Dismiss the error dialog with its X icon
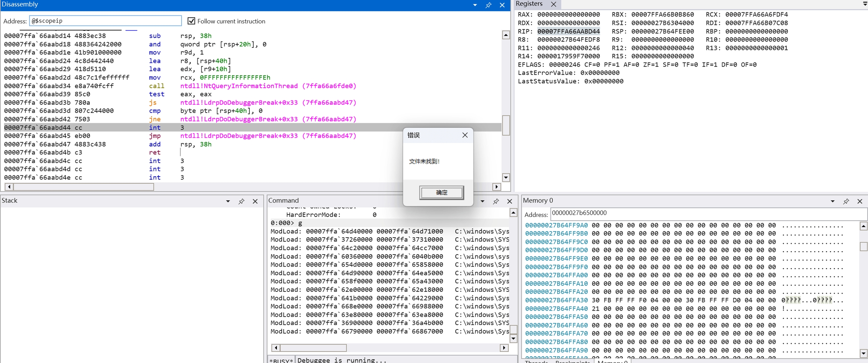868x363 pixels. click(465, 135)
